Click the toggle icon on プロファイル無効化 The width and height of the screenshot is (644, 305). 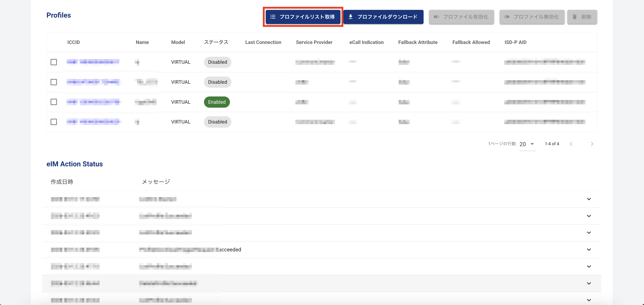507,17
